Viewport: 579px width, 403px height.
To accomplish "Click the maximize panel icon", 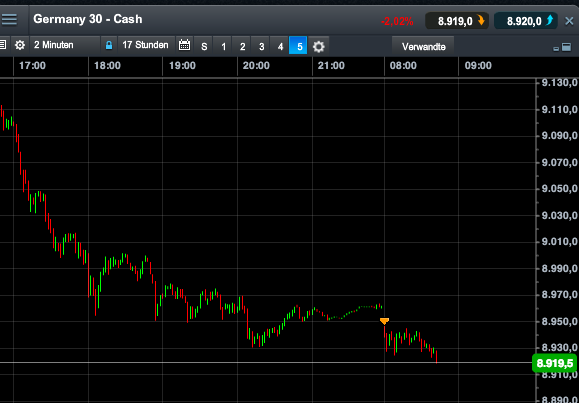I will coord(566,47).
